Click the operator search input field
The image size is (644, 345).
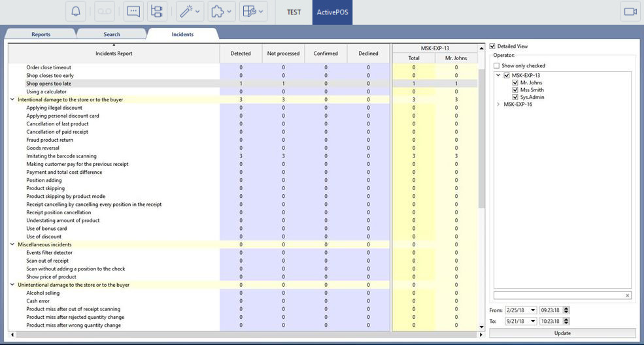[x=559, y=295]
